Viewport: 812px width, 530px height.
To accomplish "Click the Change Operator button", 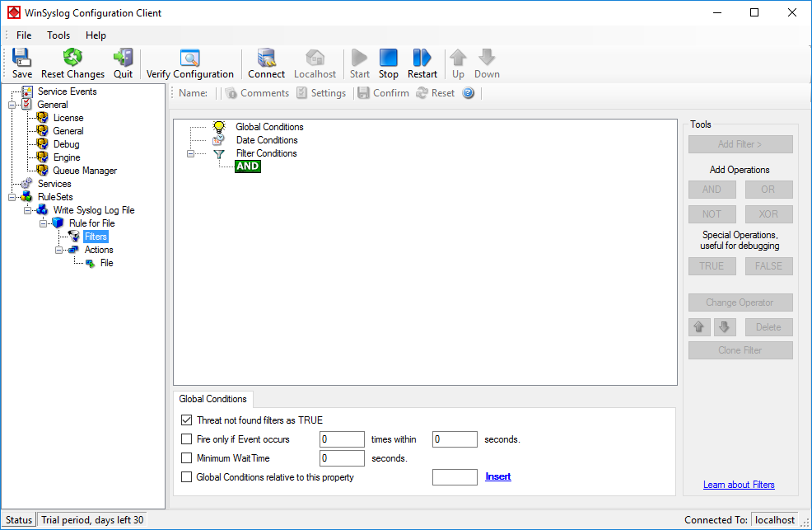I will 740,303.
